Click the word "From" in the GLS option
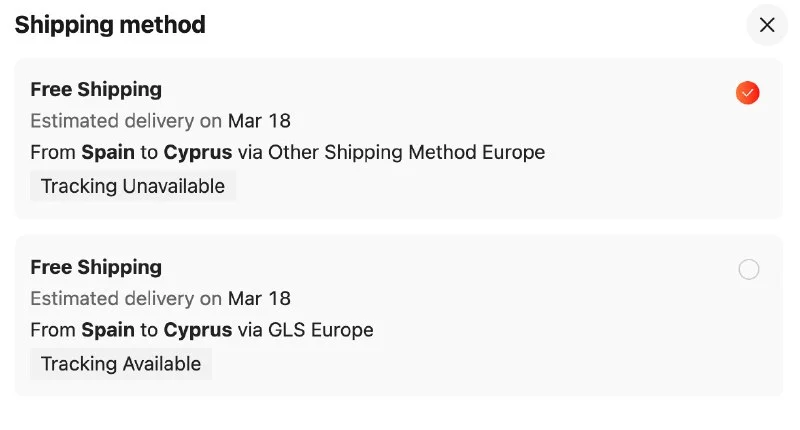This screenshot has width=800, height=430. pyautogui.click(x=53, y=330)
